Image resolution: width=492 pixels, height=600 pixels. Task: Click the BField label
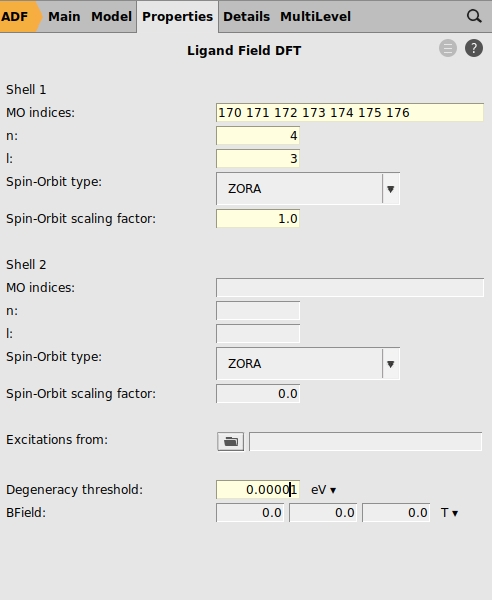[x=26, y=513]
